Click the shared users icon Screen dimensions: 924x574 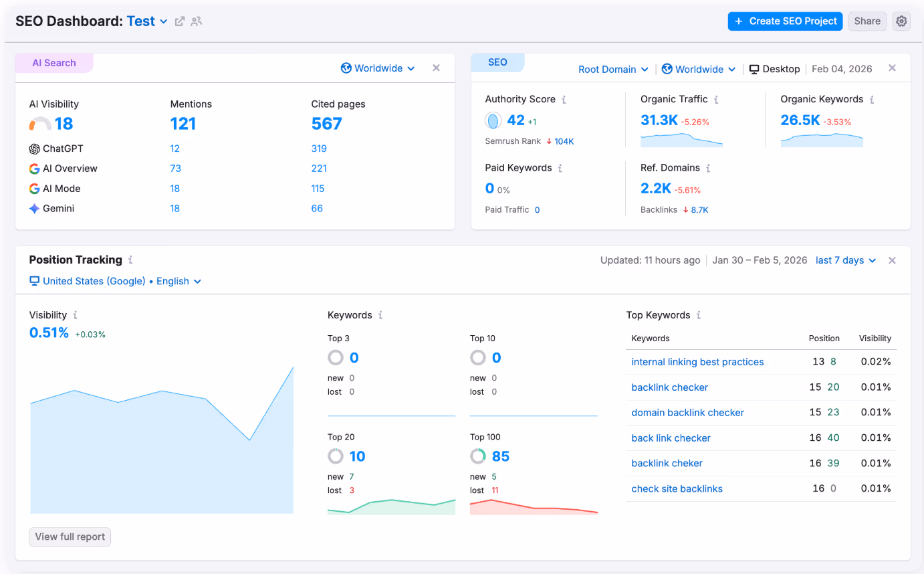[196, 21]
